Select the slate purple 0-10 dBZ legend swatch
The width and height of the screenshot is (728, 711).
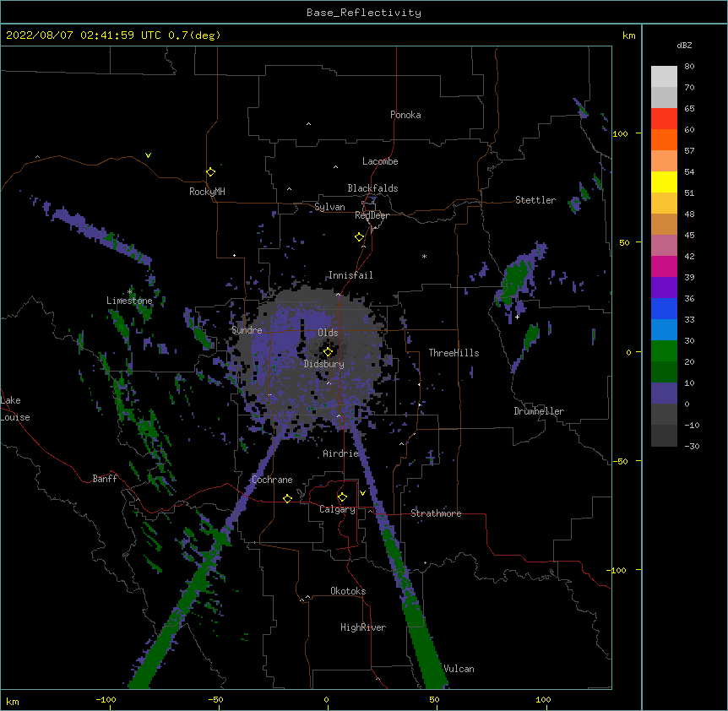click(x=664, y=393)
